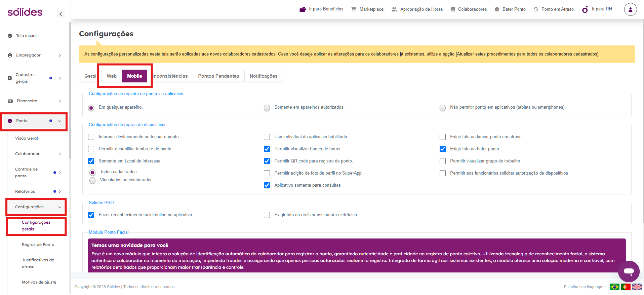Image resolution: width=644 pixels, height=295 pixels.
Task: Open Tela inicial in sidebar
Action: click(x=26, y=36)
